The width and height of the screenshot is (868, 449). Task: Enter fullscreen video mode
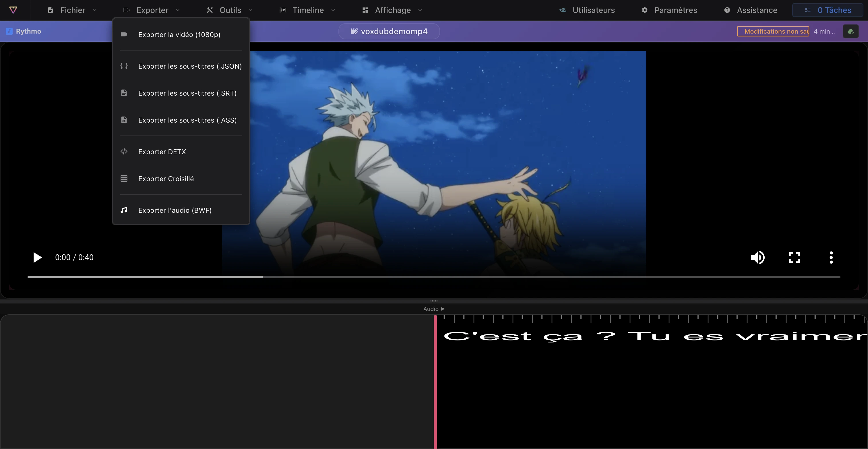pos(795,258)
